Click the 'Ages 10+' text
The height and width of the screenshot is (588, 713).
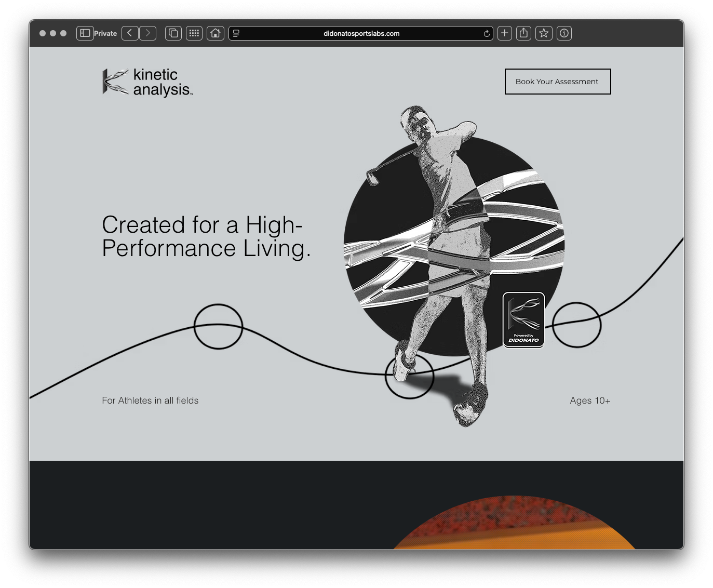(x=590, y=400)
